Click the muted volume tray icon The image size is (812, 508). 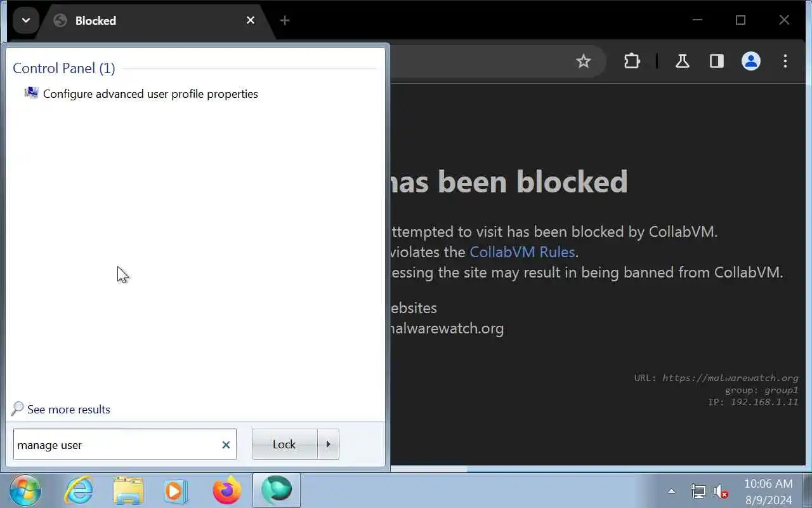[721, 491]
